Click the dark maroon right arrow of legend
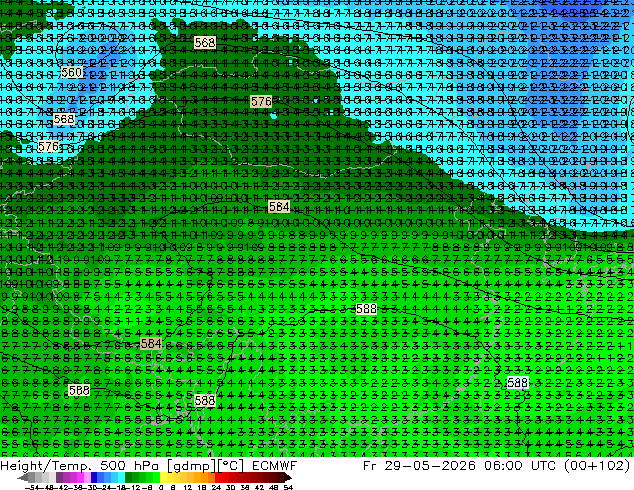The width and height of the screenshot is (634, 490). click(288, 477)
